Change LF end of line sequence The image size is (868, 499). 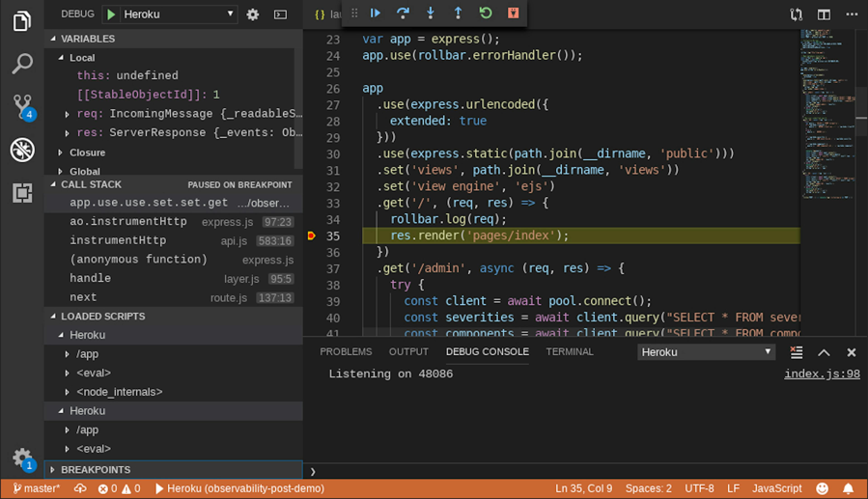point(733,488)
